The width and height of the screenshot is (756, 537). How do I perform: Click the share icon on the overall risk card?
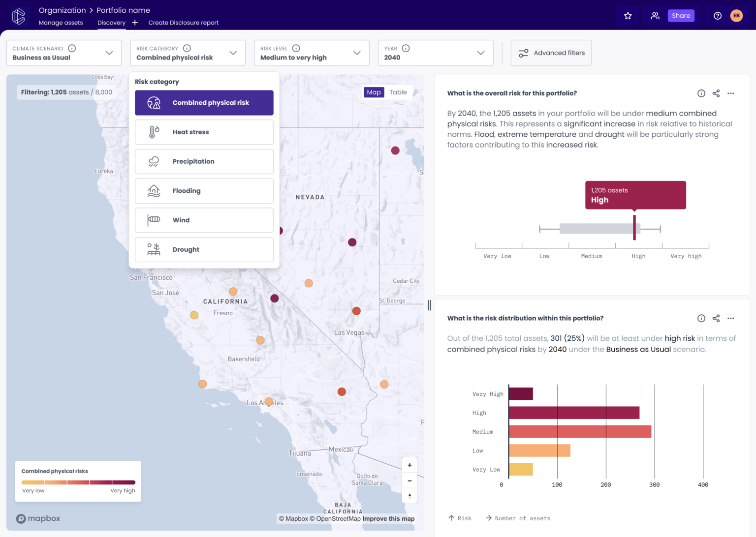tap(716, 93)
